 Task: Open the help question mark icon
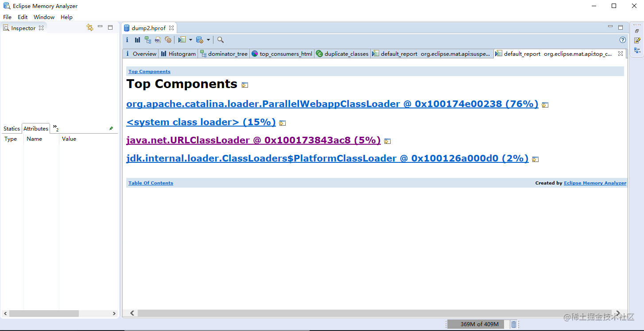point(623,40)
